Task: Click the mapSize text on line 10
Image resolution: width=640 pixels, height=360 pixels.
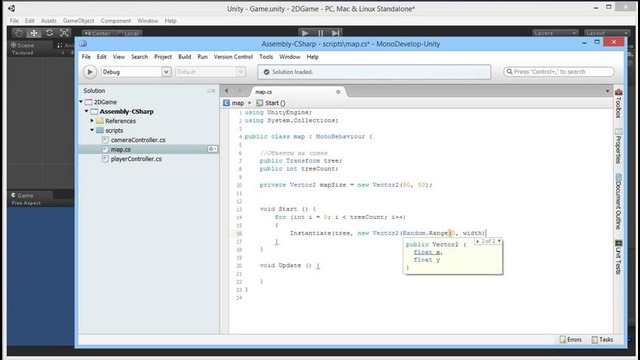Action: pyautogui.click(x=333, y=185)
